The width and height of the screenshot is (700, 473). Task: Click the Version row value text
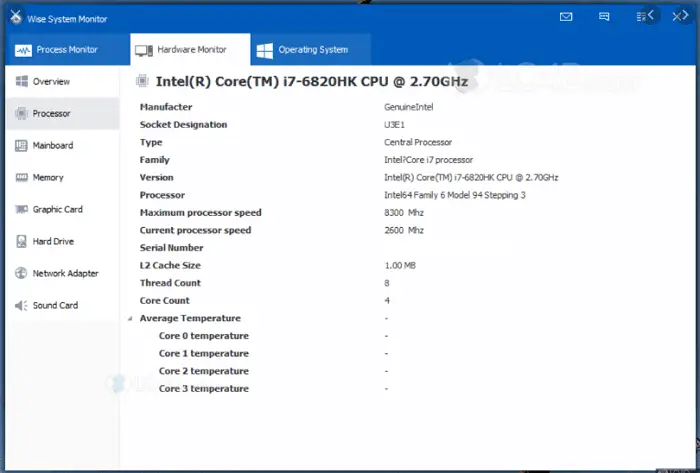(x=471, y=178)
